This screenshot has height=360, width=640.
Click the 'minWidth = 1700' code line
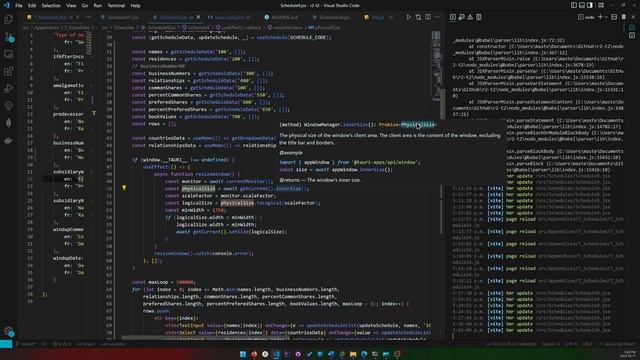pyautogui.click(x=195, y=210)
